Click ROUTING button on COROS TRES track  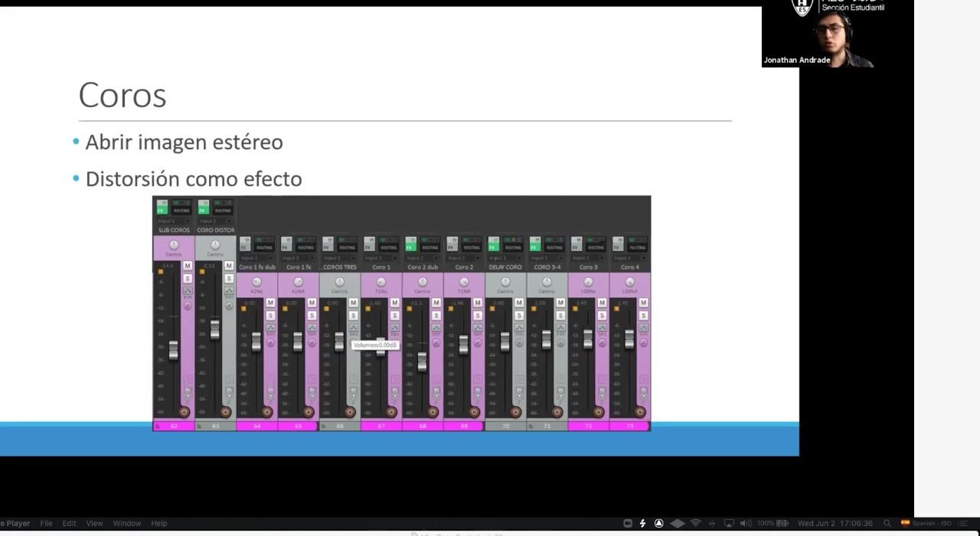[347, 247]
